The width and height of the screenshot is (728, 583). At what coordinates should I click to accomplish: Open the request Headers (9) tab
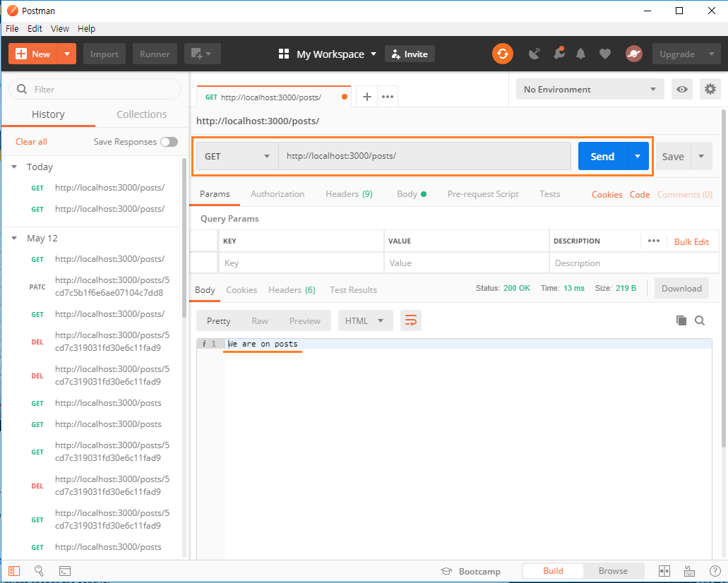tap(349, 194)
